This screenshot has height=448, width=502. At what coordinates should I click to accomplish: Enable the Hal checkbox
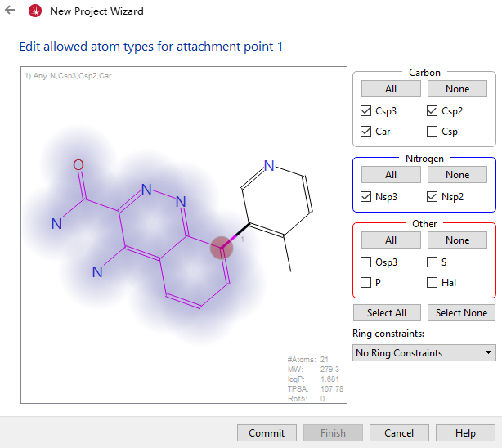432,282
